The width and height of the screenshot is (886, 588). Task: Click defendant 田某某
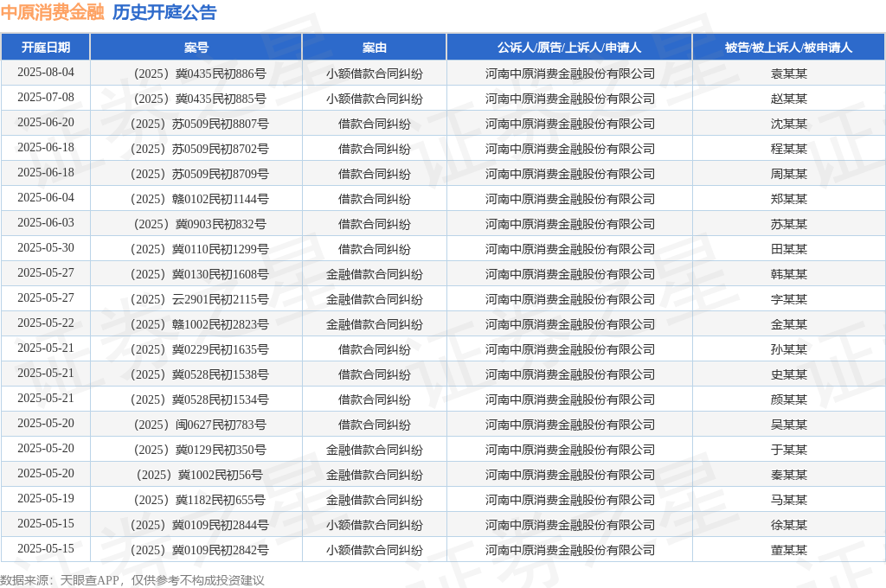[x=789, y=249]
